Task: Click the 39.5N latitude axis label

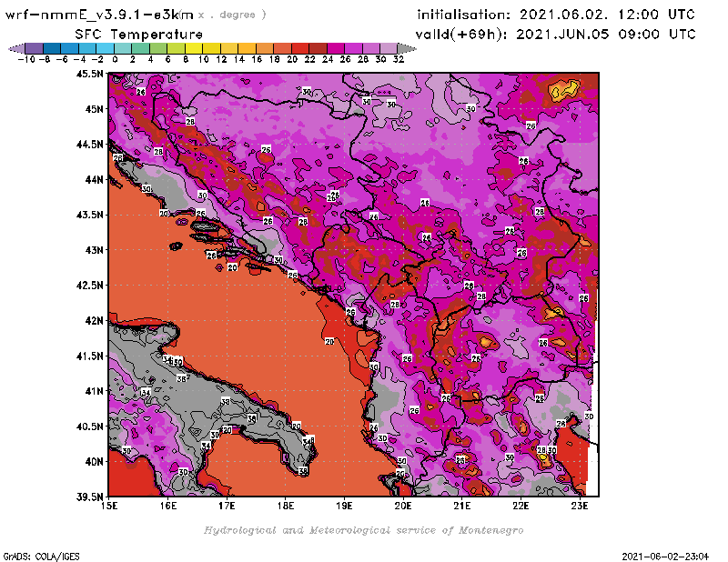Action: pyautogui.click(x=89, y=497)
